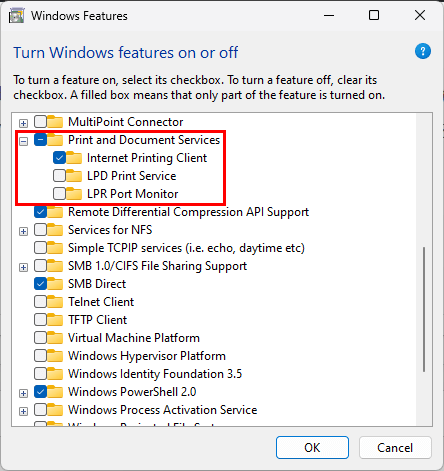The height and width of the screenshot is (471, 444).
Task: Enable the LPD Print Service checkbox
Action: (59, 176)
